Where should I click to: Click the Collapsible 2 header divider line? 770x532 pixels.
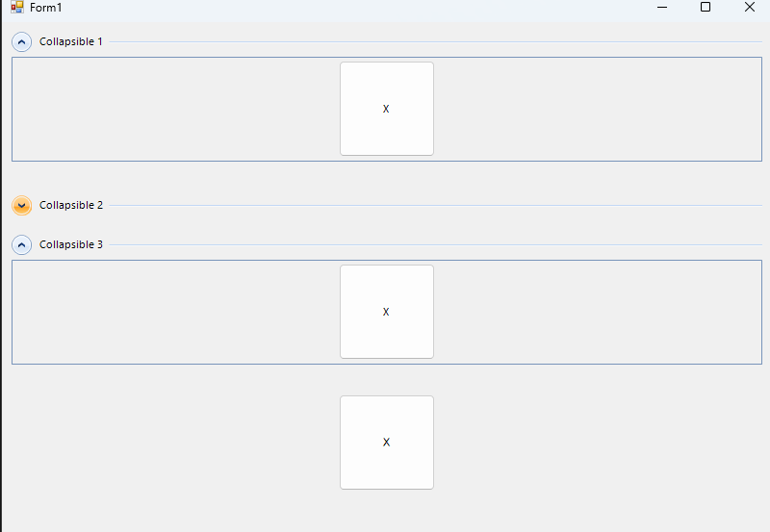point(433,206)
